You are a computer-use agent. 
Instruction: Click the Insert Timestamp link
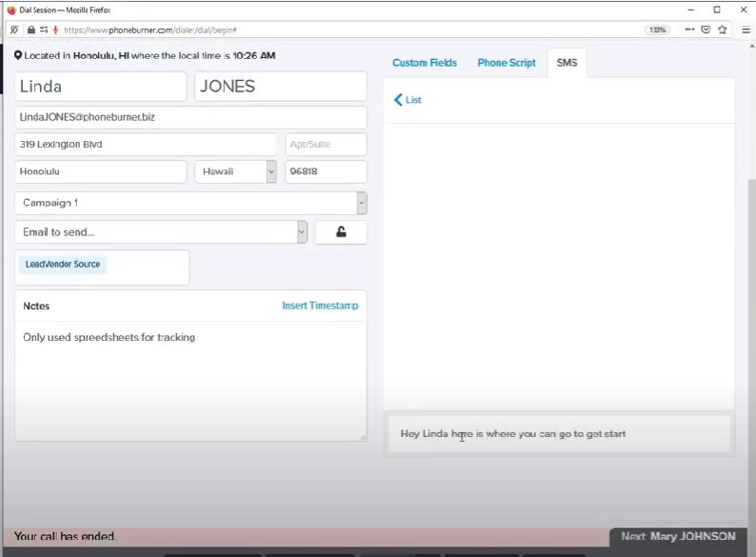tap(320, 306)
